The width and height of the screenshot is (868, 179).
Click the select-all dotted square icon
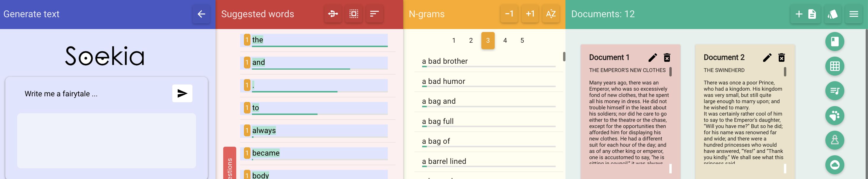click(x=353, y=14)
